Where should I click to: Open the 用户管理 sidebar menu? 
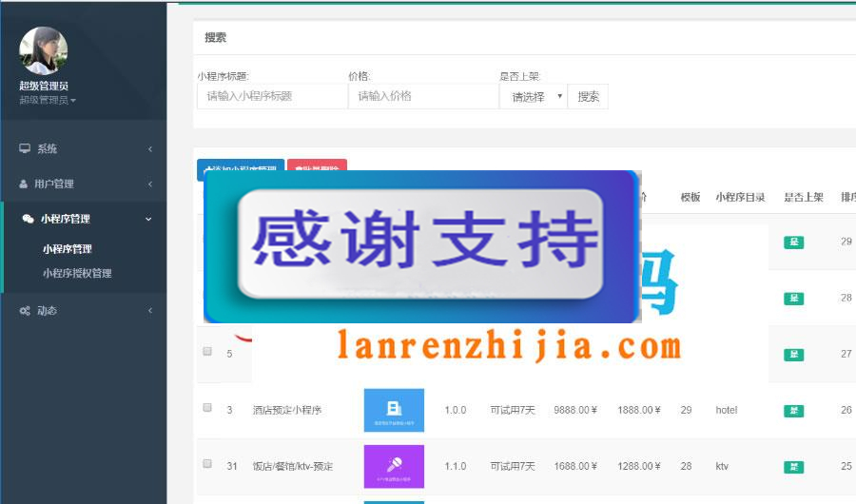tap(85, 184)
